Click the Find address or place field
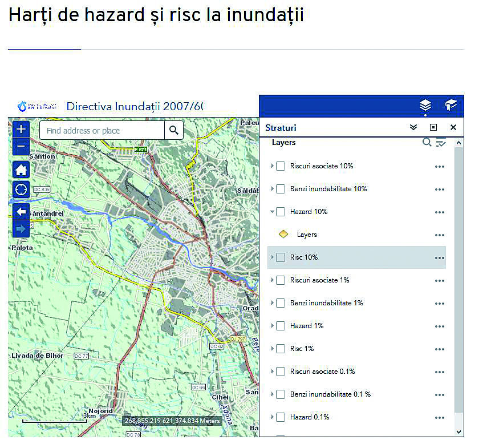The height and width of the screenshot is (448, 487). pyautogui.click(x=102, y=131)
